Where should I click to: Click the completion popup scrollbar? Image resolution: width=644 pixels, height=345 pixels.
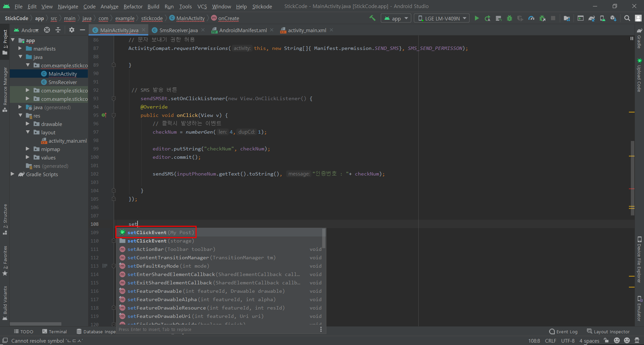tap(324, 238)
